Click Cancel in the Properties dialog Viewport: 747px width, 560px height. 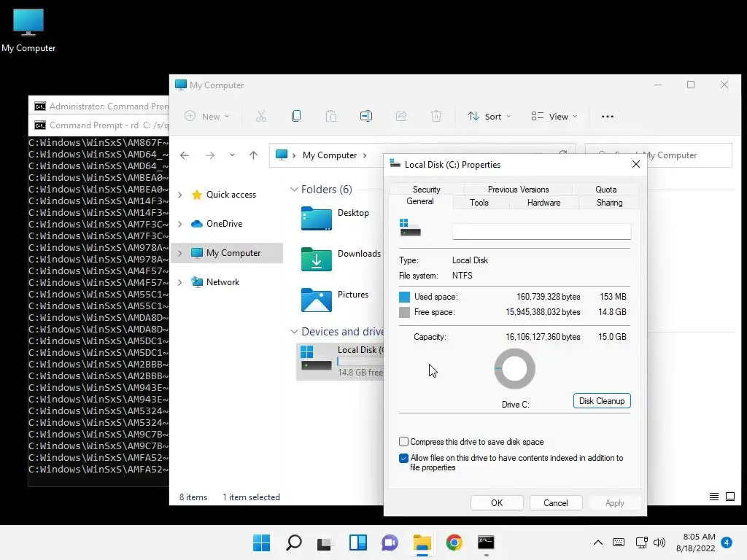[x=555, y=503]
